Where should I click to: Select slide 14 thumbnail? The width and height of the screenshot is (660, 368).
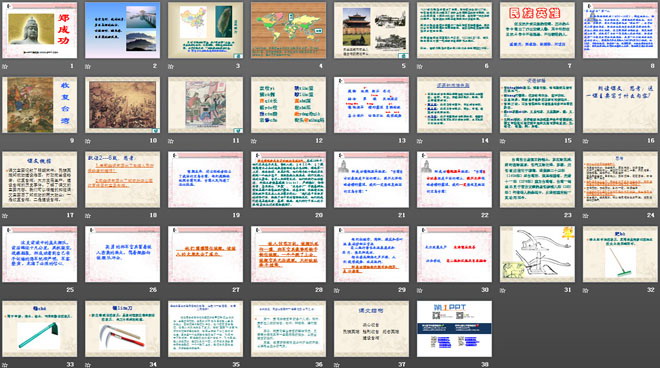(x=454, y=105)
